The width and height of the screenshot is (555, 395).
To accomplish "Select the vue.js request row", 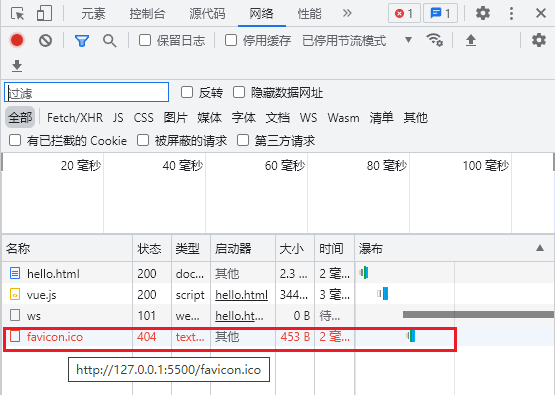I will tap(278, 294).
